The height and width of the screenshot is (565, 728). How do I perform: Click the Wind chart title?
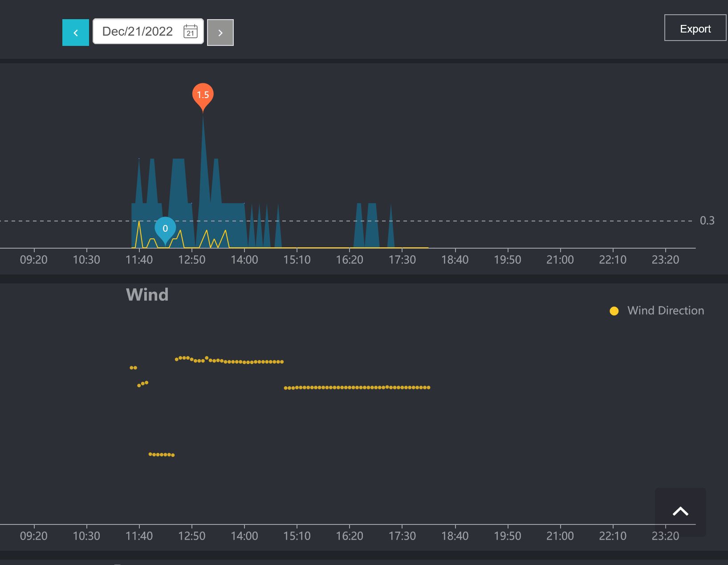tap(147, 295)
